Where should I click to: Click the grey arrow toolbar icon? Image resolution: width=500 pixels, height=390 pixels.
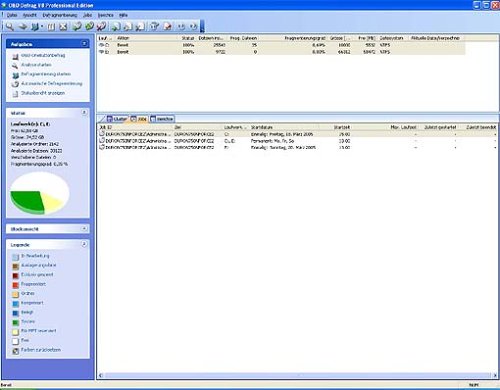(23, 26)
